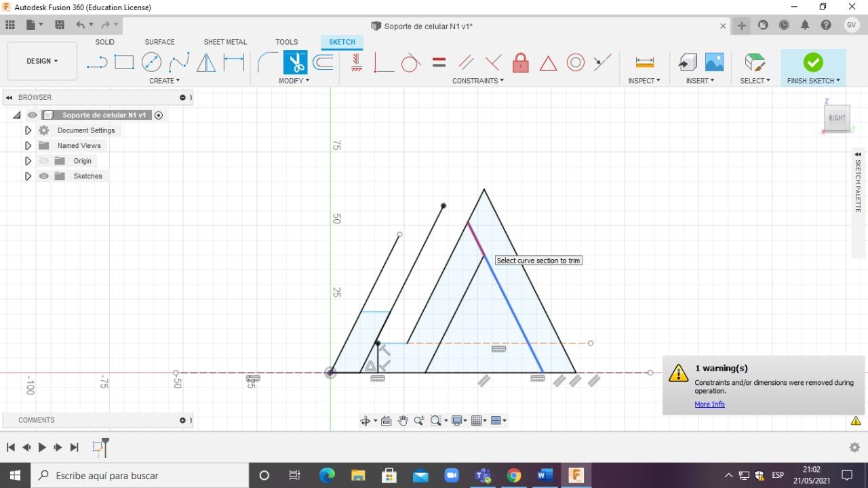Screen dimensions: 868x488
Task: Switch to the SOLID tab
Action: coord(104,42)
